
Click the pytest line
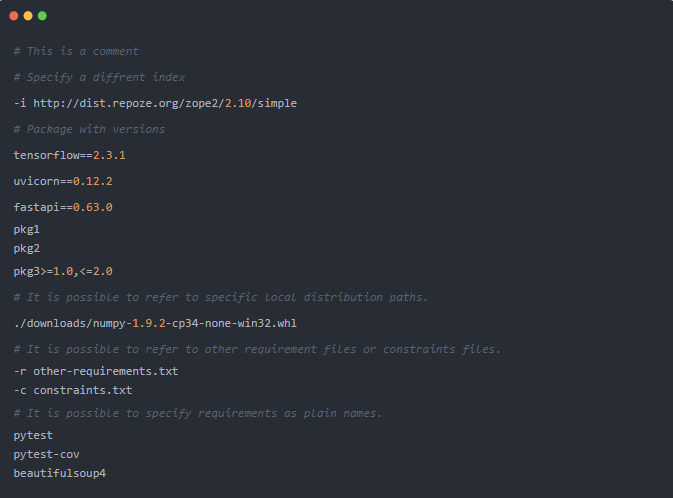33,435
